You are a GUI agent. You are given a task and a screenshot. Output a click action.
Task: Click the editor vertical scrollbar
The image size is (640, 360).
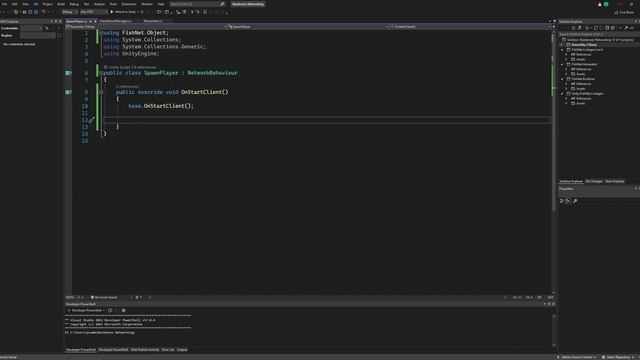coord(554,163)
